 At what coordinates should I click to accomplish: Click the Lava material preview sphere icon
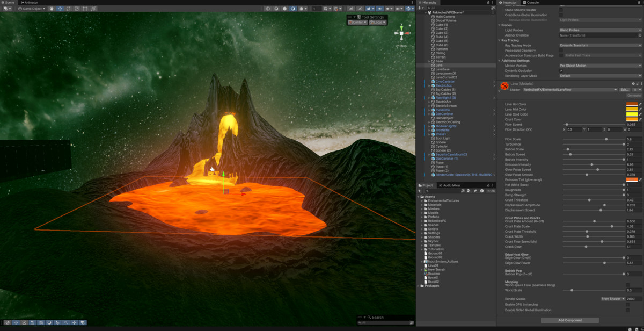(504, 86)
